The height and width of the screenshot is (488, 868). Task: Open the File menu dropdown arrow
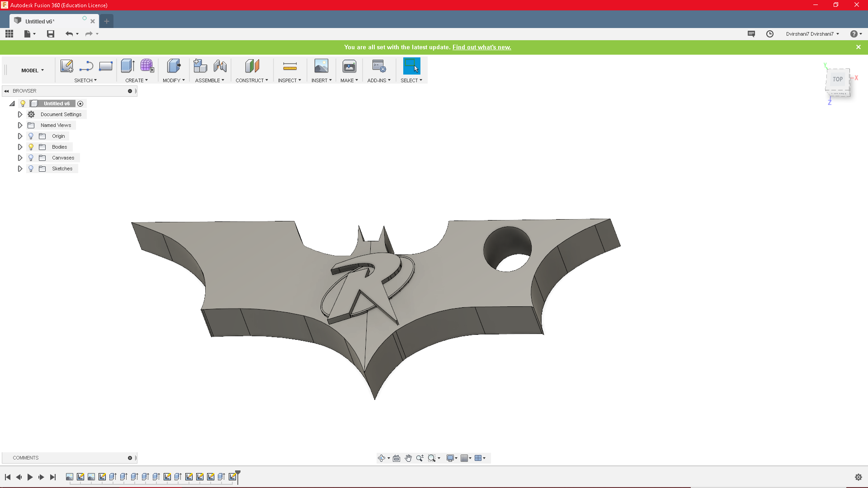point(34,34)
